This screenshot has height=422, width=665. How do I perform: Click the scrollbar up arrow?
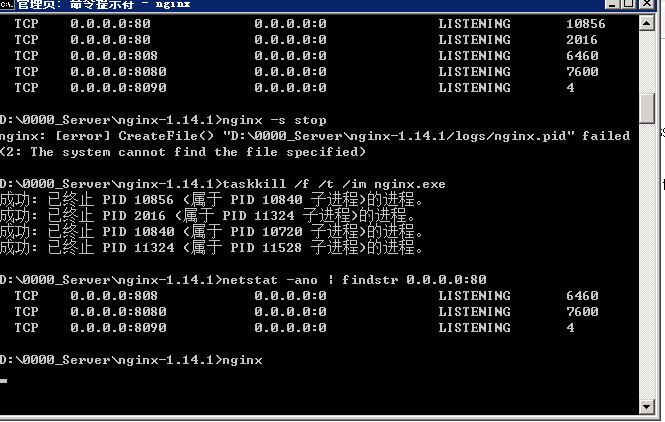click(646, 23)
